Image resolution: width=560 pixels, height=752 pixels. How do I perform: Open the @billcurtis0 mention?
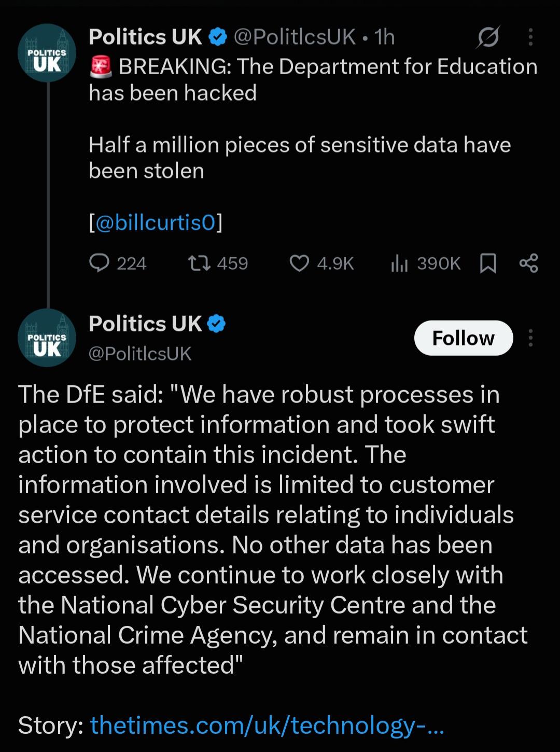tap(156, 222)
